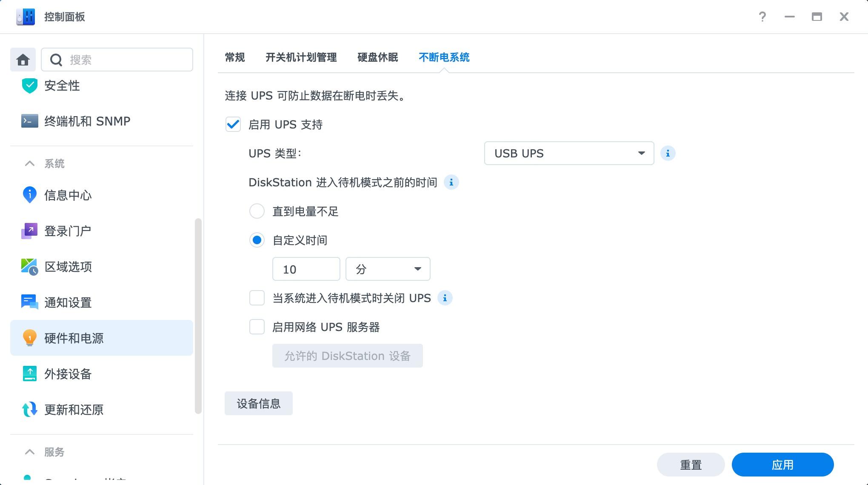
Task: Open 安全性 shield icon entry
Action: coord(30,86)
